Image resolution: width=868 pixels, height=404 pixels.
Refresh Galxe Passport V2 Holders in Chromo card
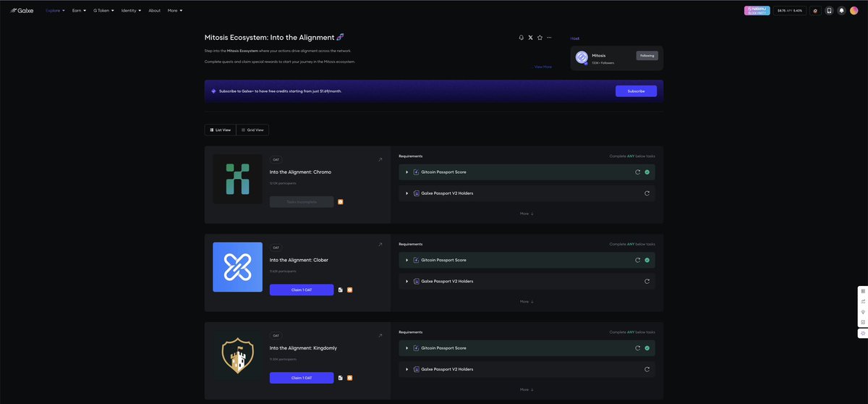coord(647,193)
